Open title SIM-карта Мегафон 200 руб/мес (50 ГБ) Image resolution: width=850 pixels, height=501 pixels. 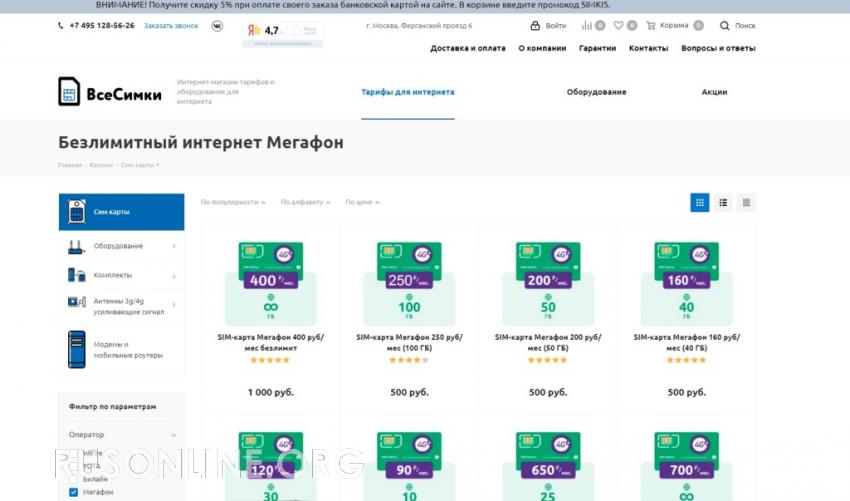click(x=548, y=342)
